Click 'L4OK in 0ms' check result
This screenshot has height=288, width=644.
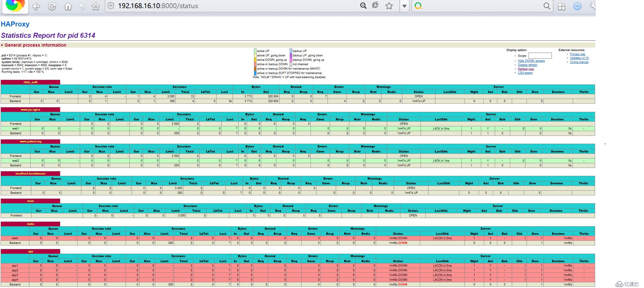[x=441, y=129]
